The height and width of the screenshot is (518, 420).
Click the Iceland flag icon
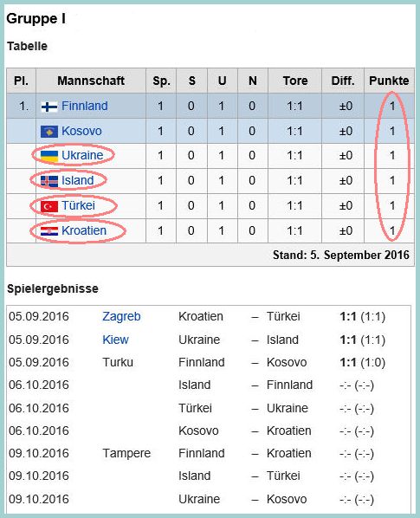pyautogui.click(x=49, y=181)
